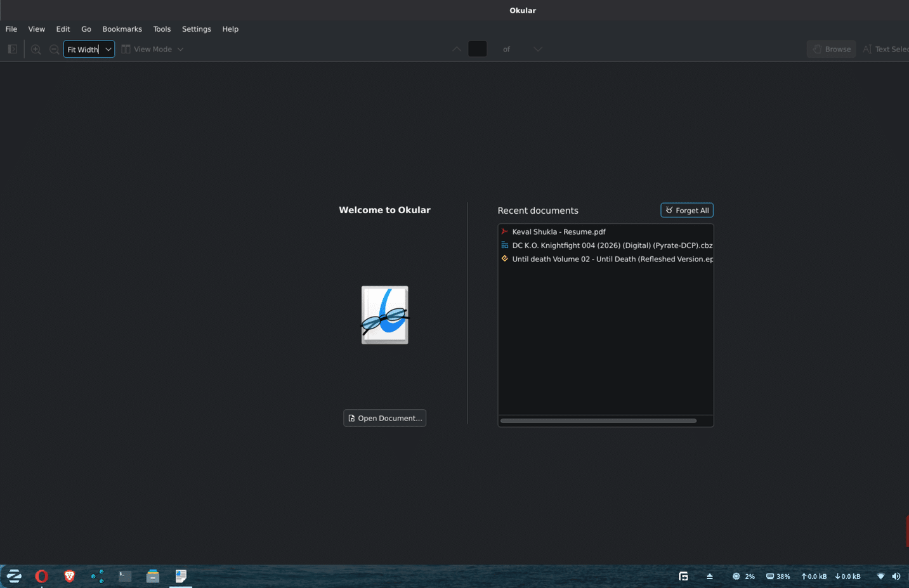The image size is (909, 588).
Task: Open the volume speaker indicator
Action: coord(896,577)
